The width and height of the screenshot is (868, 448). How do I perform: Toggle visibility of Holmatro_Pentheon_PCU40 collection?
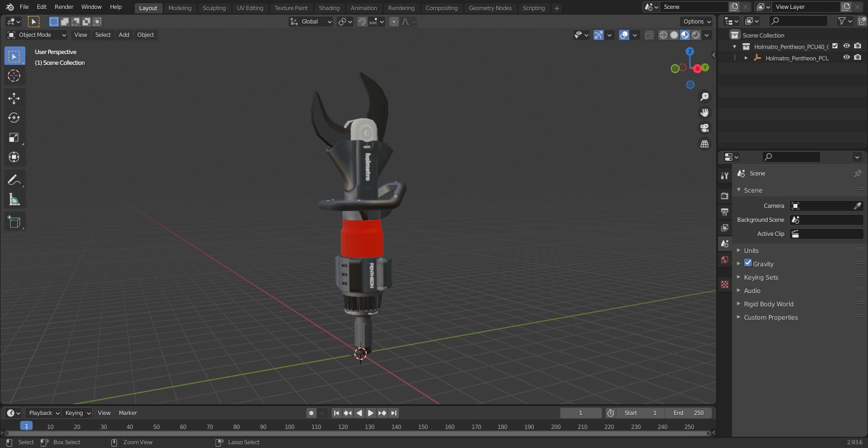[846, 46]
